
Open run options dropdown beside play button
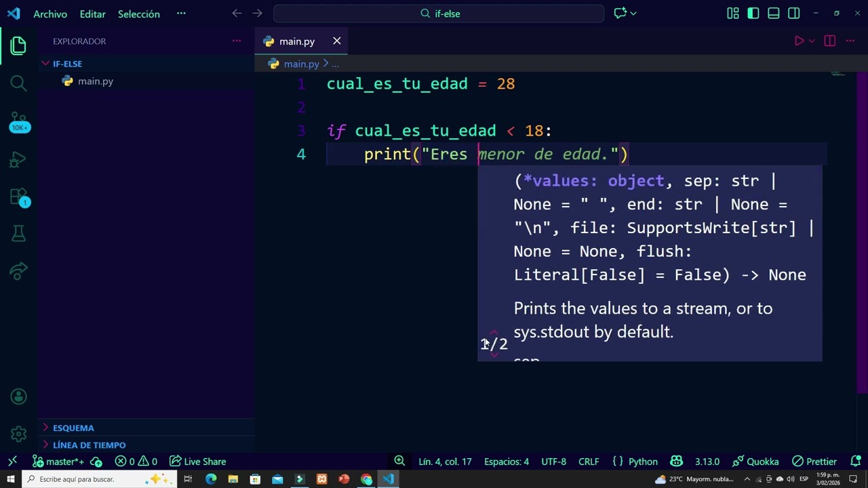point(811,41)
